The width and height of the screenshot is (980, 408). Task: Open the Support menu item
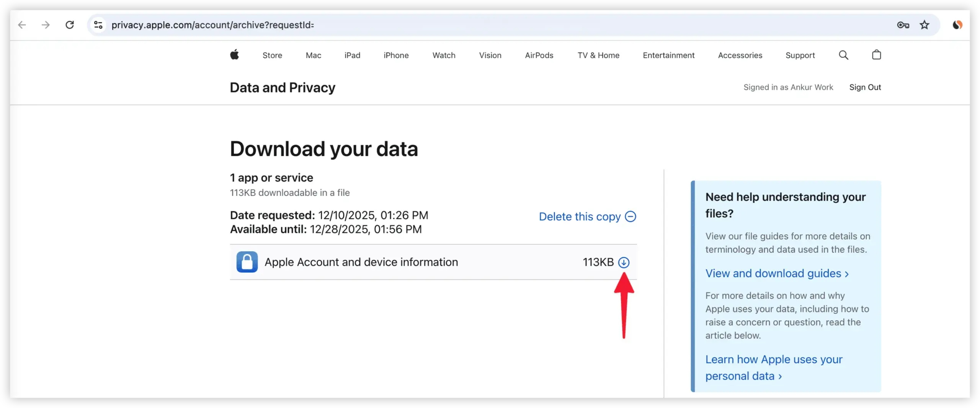tap(800, 55)
